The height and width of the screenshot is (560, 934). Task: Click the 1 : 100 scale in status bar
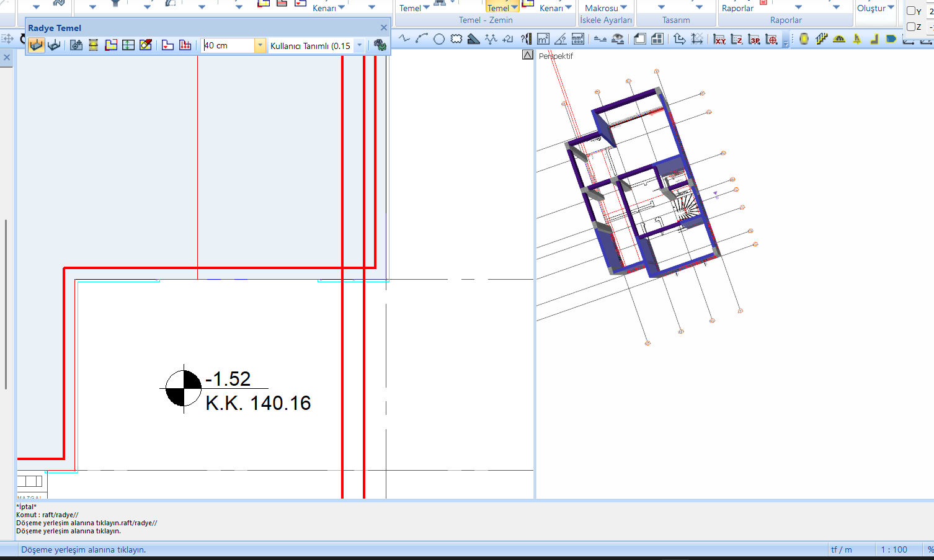pyautogui.click(x=894, y=549)
